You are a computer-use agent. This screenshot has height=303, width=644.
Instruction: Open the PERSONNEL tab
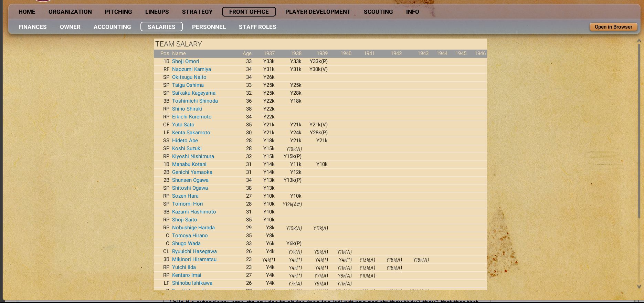[209, 27]
